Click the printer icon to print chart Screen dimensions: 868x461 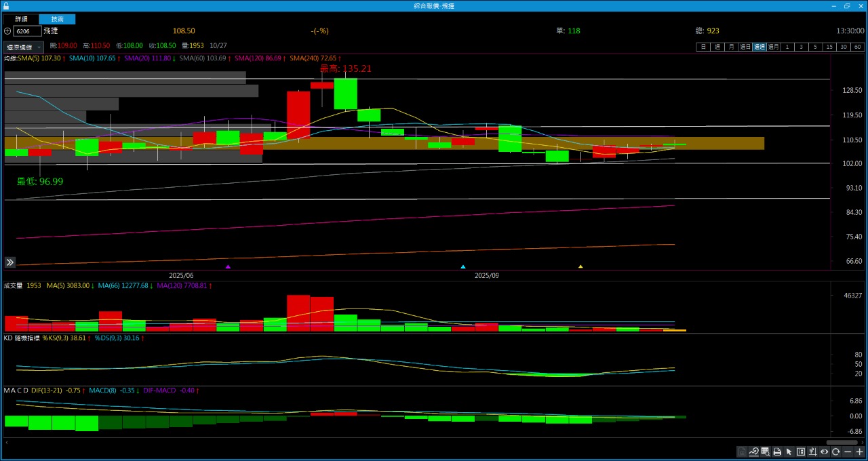(x=777, y=452)
